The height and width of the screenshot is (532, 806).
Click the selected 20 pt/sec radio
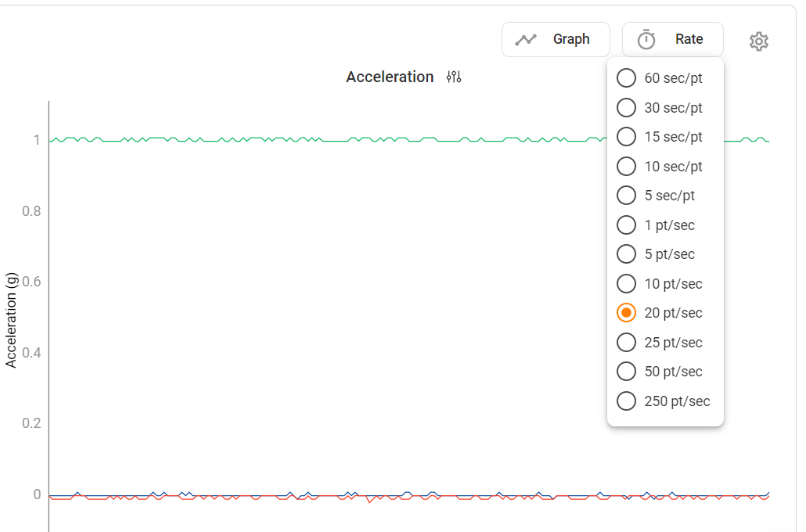pyautogui.click(x=626, y=312)
